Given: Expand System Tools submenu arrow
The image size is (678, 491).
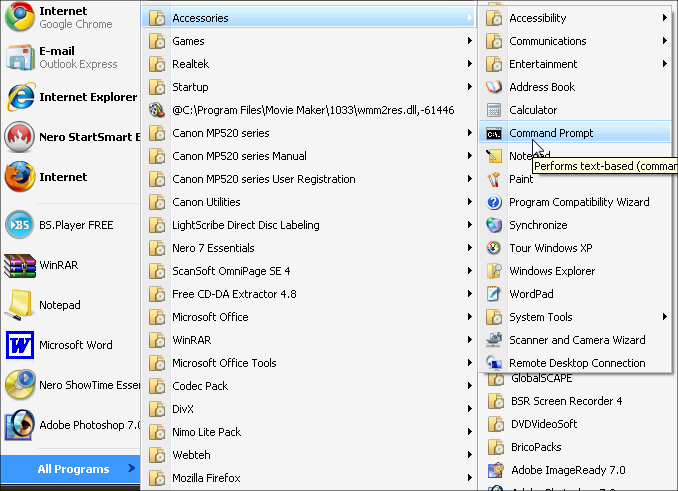Looking at the screenshot, I should [665, 317].
